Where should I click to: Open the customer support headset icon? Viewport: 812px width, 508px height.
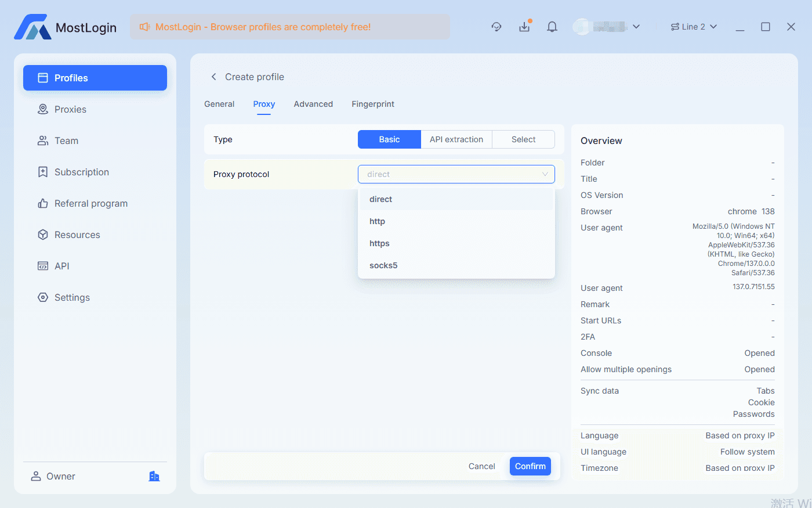click(x=496, y=26)
